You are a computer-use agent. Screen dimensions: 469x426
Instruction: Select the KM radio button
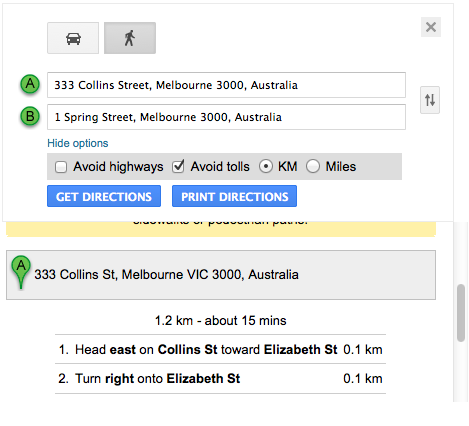[x=266, y=166]
